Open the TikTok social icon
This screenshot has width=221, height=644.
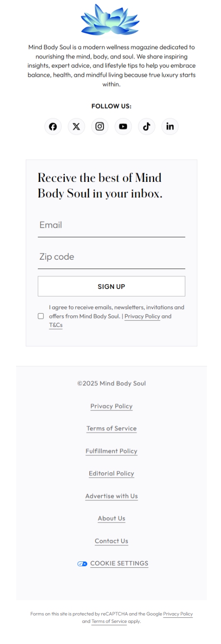coord(147,127)
